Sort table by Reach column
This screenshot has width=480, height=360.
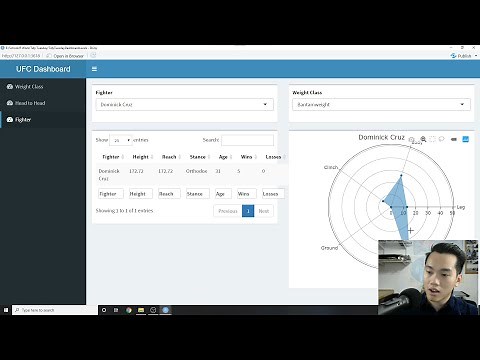coord(171,157)
